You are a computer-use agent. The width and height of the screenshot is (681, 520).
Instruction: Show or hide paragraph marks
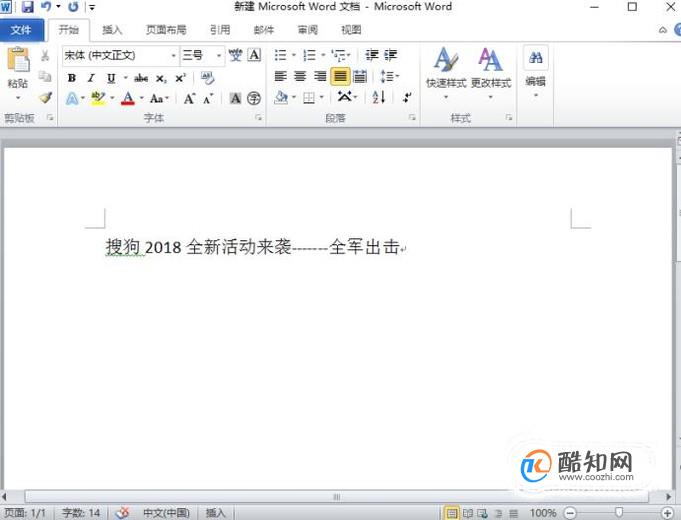407,98
